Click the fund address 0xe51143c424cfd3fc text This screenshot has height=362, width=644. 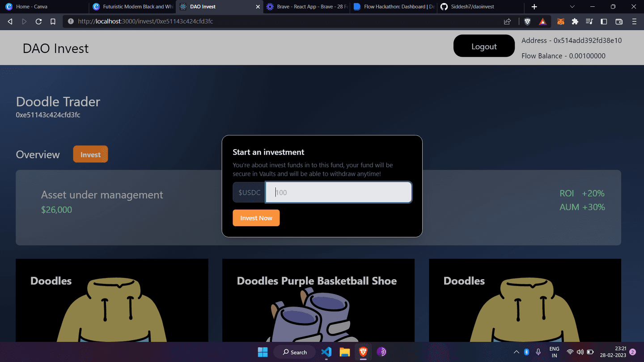click(x=48, y=115)
